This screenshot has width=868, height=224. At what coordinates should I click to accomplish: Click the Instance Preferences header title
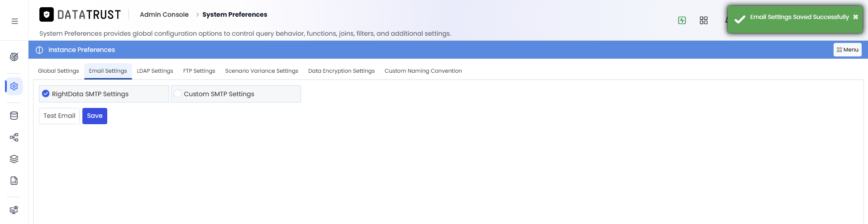[x=81, y=50]
